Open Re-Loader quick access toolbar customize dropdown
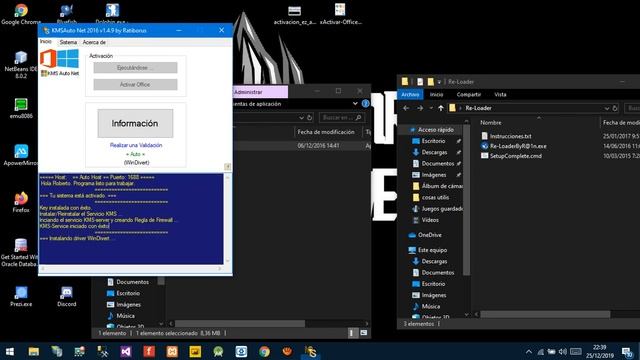 [x=439, y=82]
